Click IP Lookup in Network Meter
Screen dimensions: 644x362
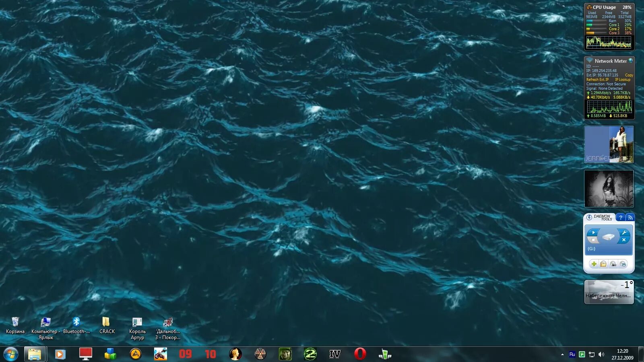point(623,80)
